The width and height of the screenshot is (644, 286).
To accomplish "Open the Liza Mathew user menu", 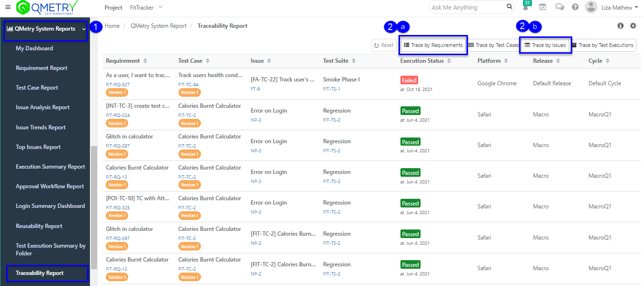I will click(x=611, y=7).
